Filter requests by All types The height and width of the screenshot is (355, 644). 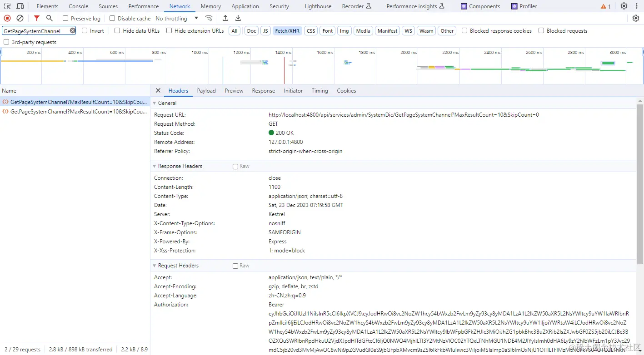coord(235,31)
